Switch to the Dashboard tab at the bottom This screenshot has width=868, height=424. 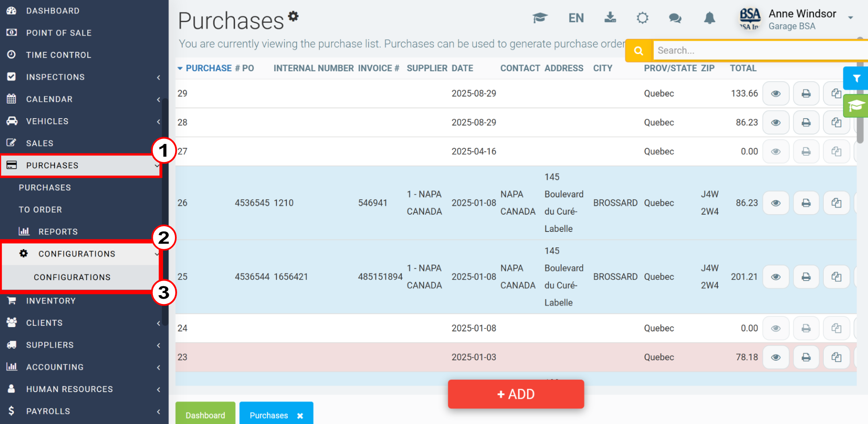coord(205,415)
